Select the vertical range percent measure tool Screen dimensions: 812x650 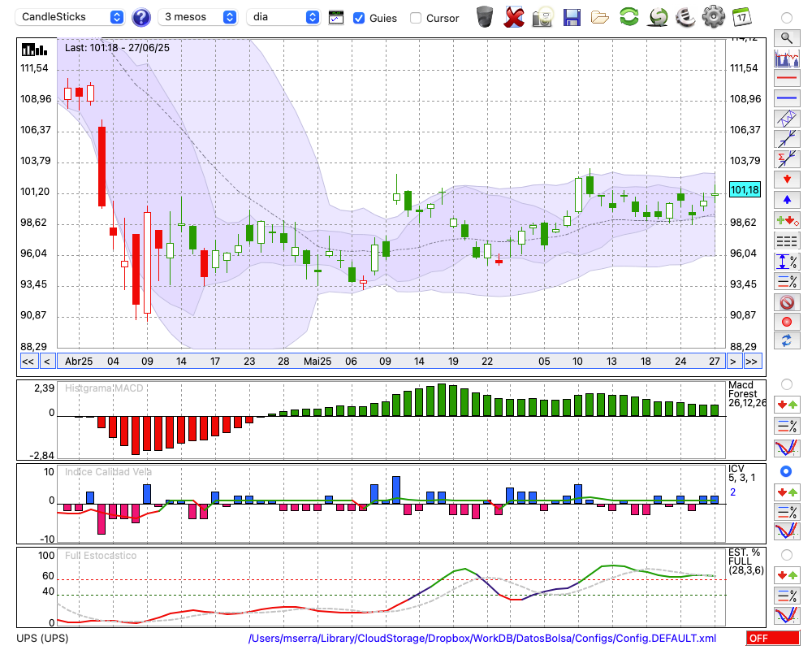[x=787, y=261]
